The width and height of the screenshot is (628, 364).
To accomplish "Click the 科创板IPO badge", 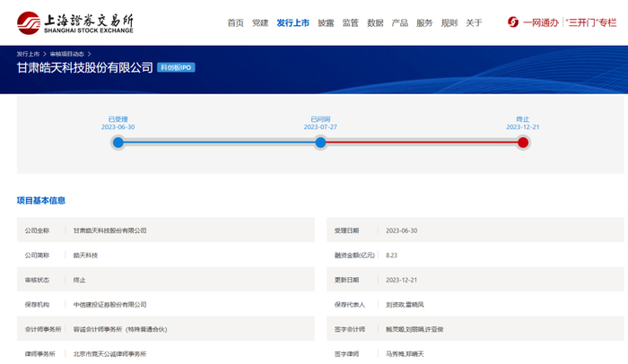I will 176,67.
